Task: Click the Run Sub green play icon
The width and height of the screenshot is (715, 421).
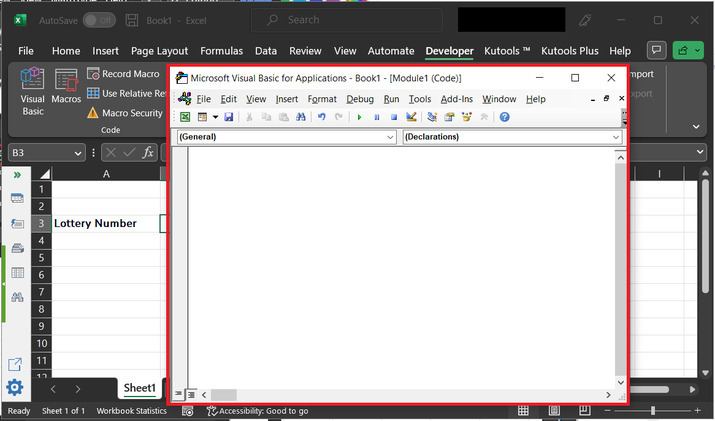Action: click(x=360, y=117)
